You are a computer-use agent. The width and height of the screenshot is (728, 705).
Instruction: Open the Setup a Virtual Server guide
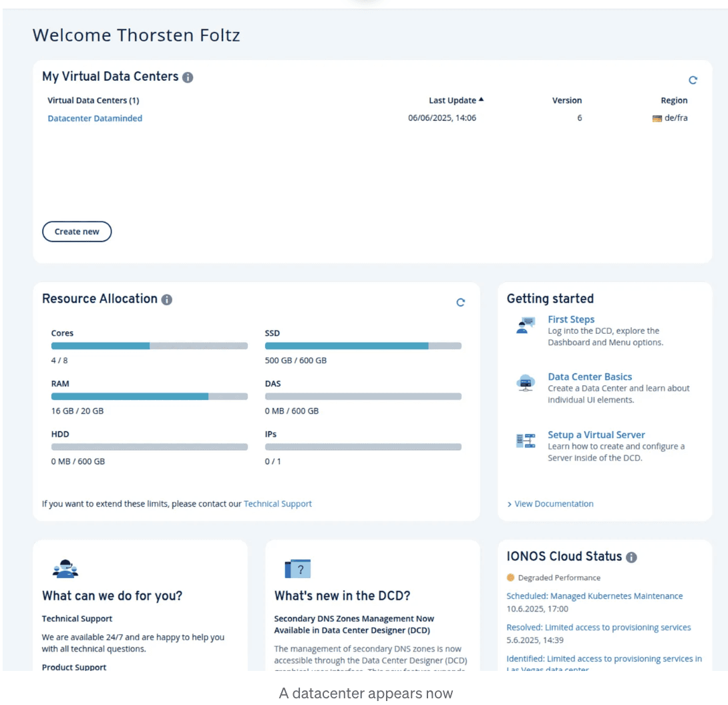coord(596,435)
